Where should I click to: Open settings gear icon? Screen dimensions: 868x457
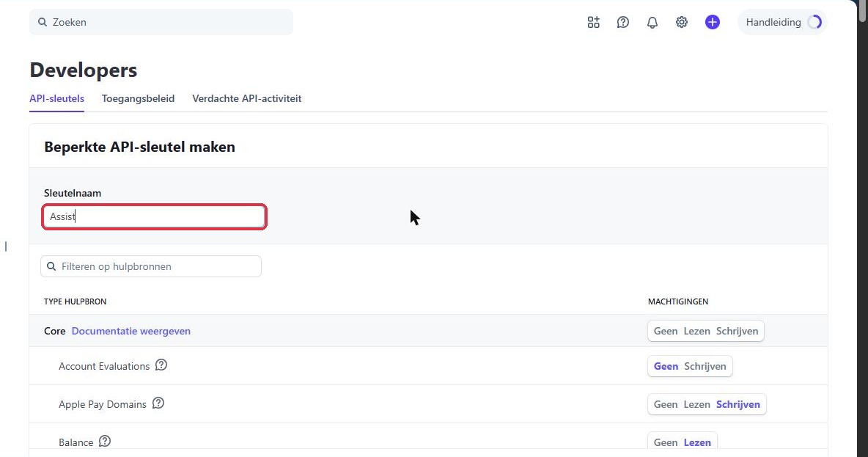[x=682, y=22]
